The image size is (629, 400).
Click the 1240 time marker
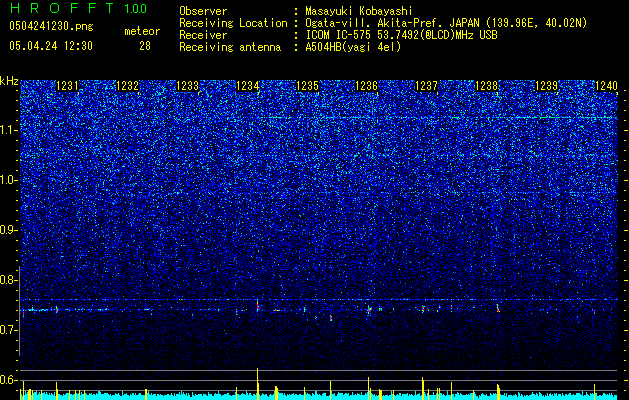606,86
